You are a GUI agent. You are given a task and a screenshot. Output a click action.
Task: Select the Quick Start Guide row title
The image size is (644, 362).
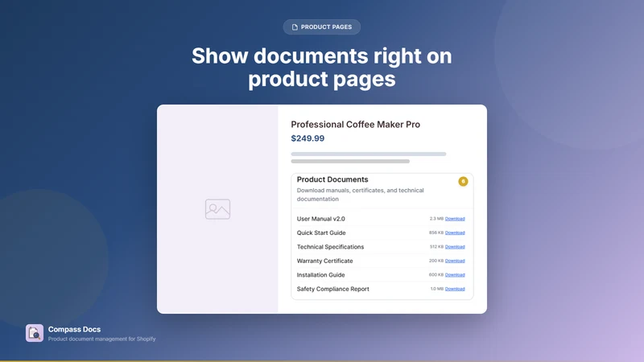click(x=321, y=232)
